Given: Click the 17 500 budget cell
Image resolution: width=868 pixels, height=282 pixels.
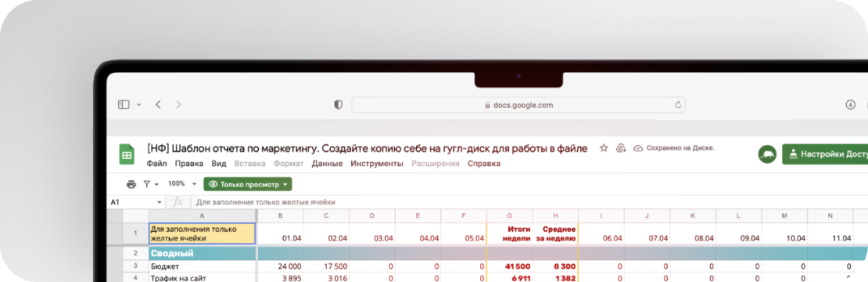Looking at the screenshot, I should [327, 266].
